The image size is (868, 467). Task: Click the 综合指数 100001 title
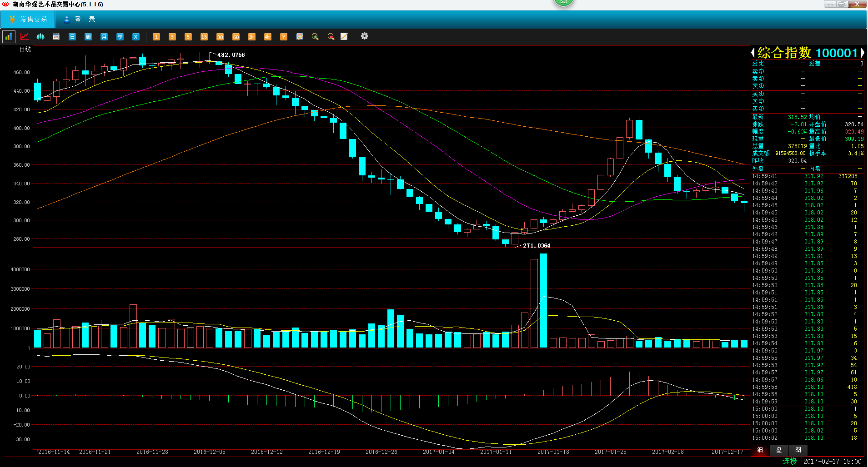pyautogui.click(x=808, y=53)
